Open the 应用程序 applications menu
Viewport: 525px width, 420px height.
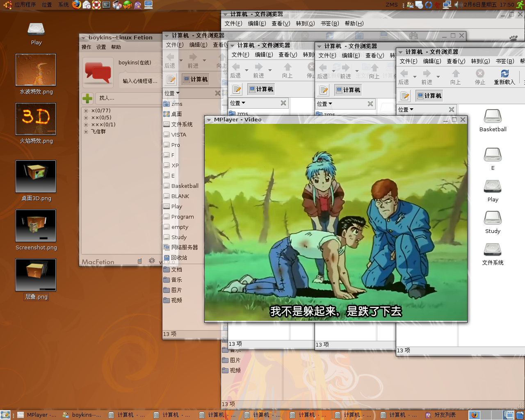point(25,5)
